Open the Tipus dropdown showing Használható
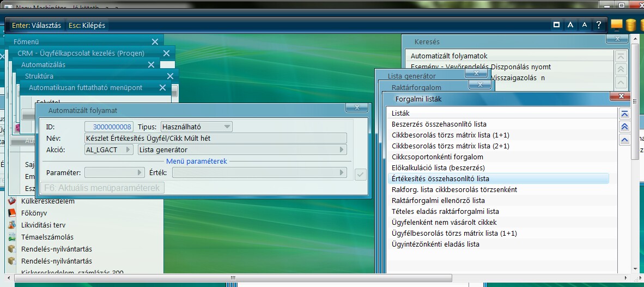644x287 pixels. point(196,127)
